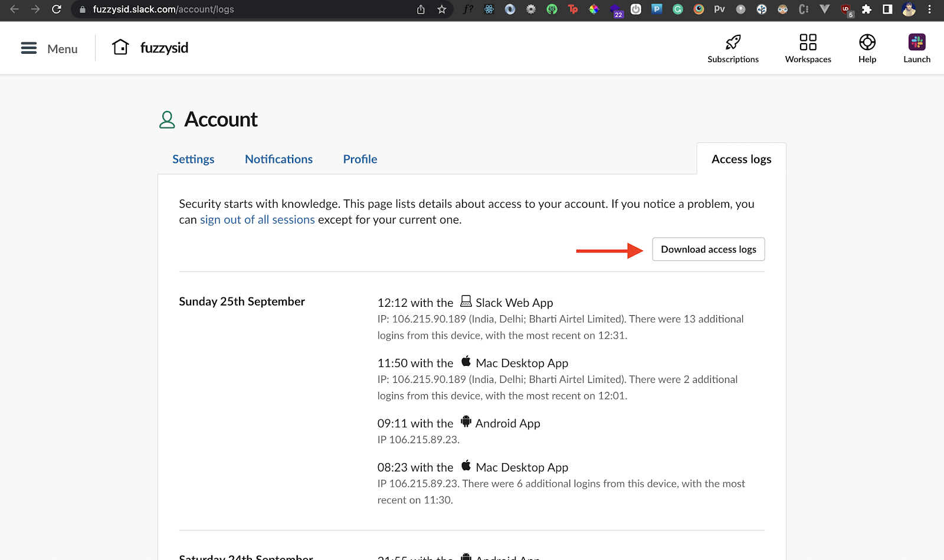Download access logs

709,249
